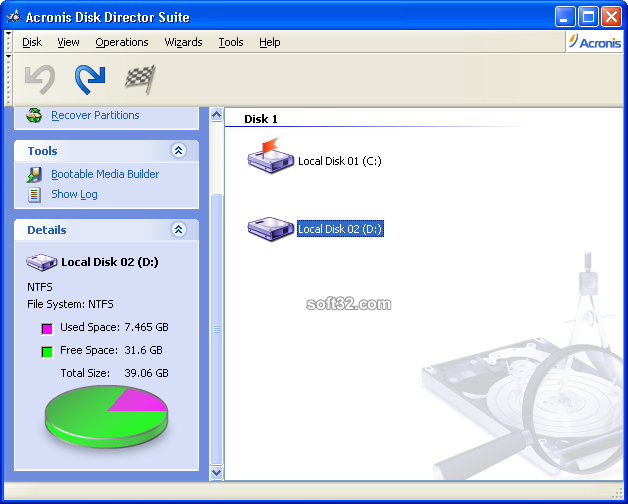Click the green Free Space swatch
Image resolution: width=628 pixels, height=504 pixels.
47,352
